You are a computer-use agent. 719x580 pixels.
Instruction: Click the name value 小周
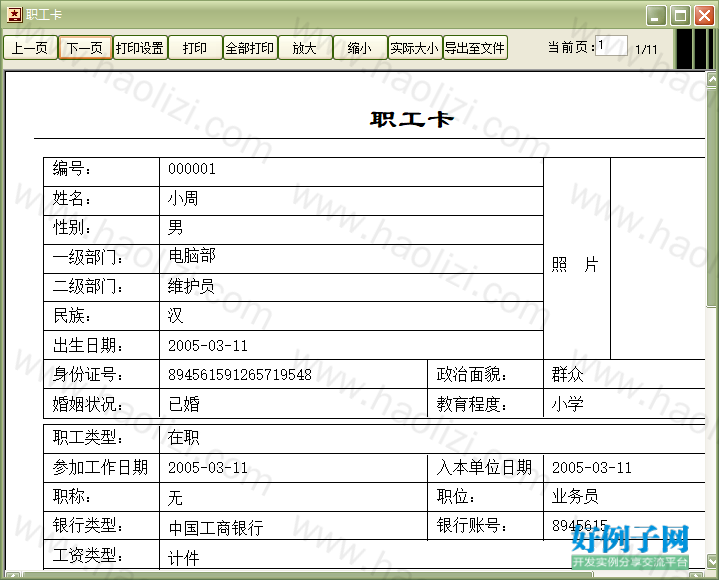[x=183, y=199]
